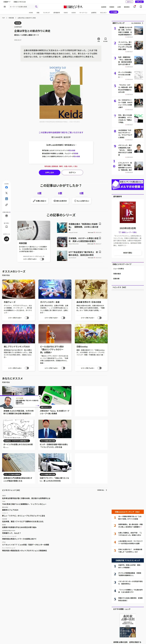This screenshot has height=644, width=146.
Task: Open the さよなら中国 magazine cover thumbnail
Action: 128,212
